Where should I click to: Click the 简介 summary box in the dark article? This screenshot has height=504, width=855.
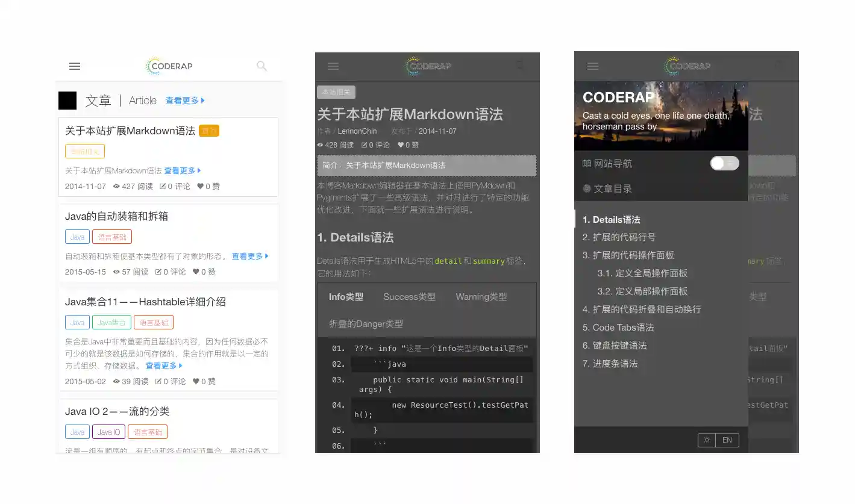pos(427,166)
